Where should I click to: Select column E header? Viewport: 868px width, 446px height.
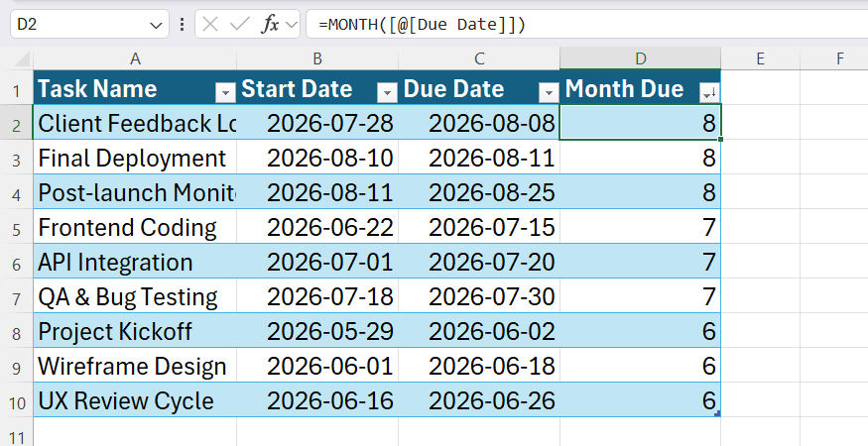click(761, 58)
